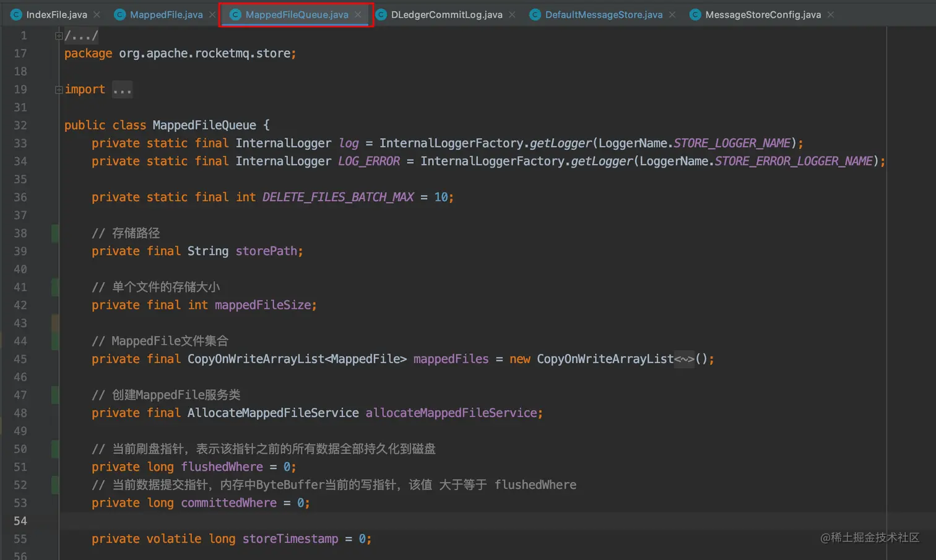The height and width of the screenshot is (560, 936).
Task: Click the class icon on MessageStoreConfig.java tab
Action: click(x=695, y=15)
